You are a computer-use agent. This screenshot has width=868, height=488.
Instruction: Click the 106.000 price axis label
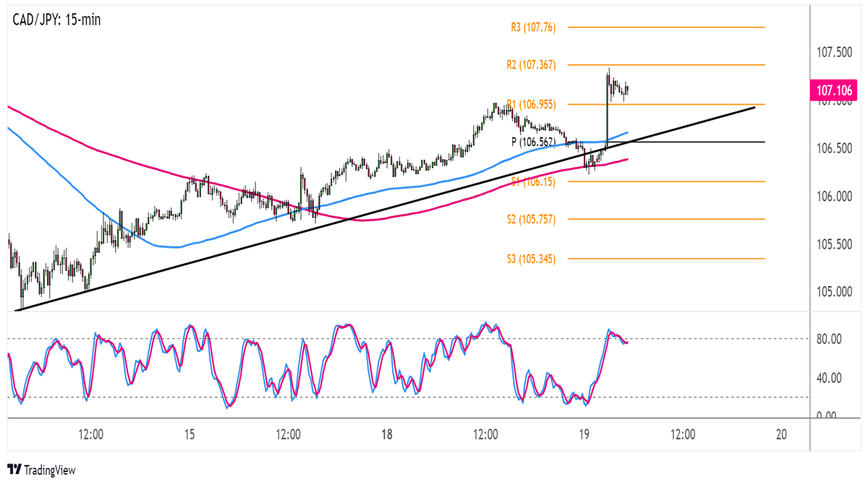[835, 196]
